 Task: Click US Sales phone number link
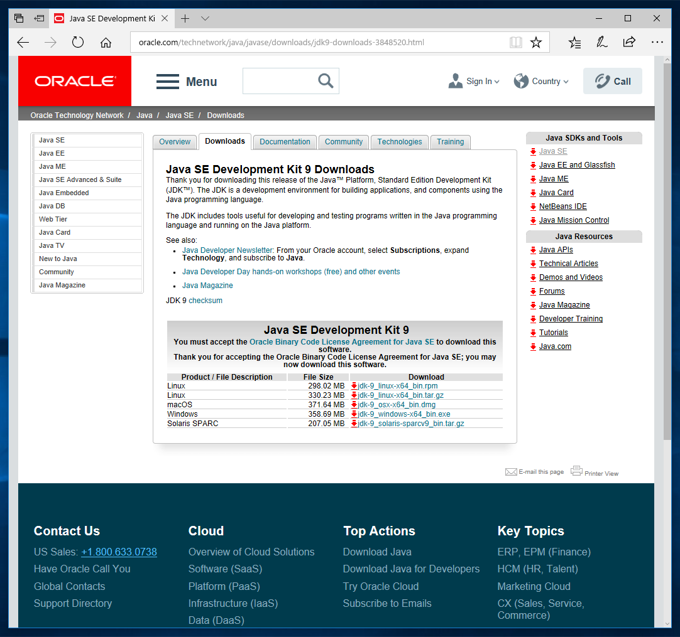119,552
